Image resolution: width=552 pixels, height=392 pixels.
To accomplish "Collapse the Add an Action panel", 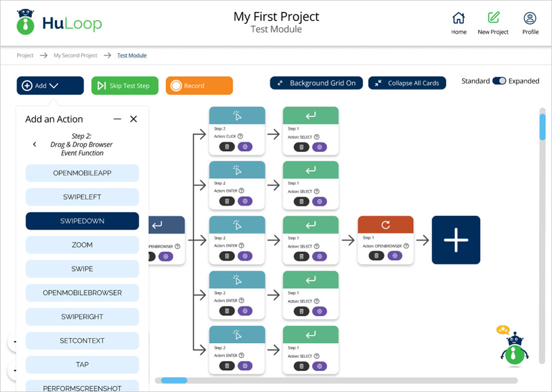I will point(117,119).
